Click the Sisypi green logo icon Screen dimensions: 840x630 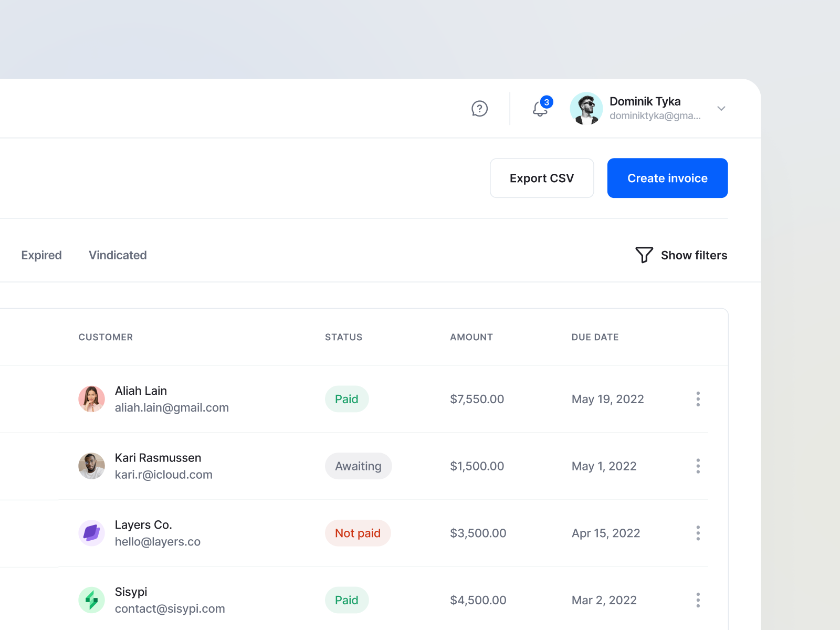click(91, 600)
